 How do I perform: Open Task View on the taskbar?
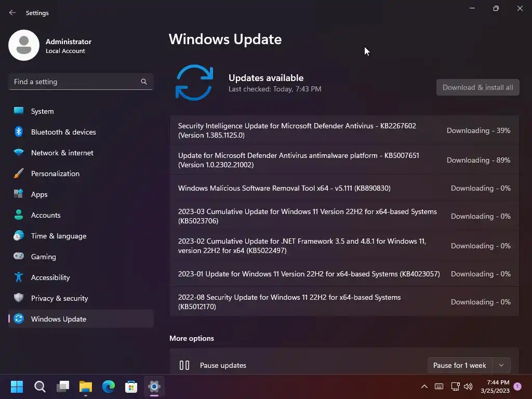click(x=63, y=387)
